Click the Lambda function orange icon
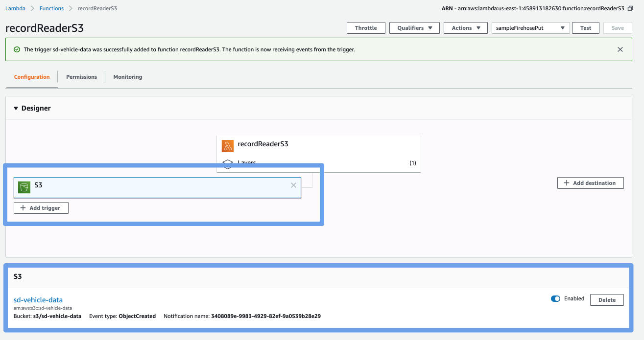Viewport: 644px width, 340px height. [x=228, y=146]
